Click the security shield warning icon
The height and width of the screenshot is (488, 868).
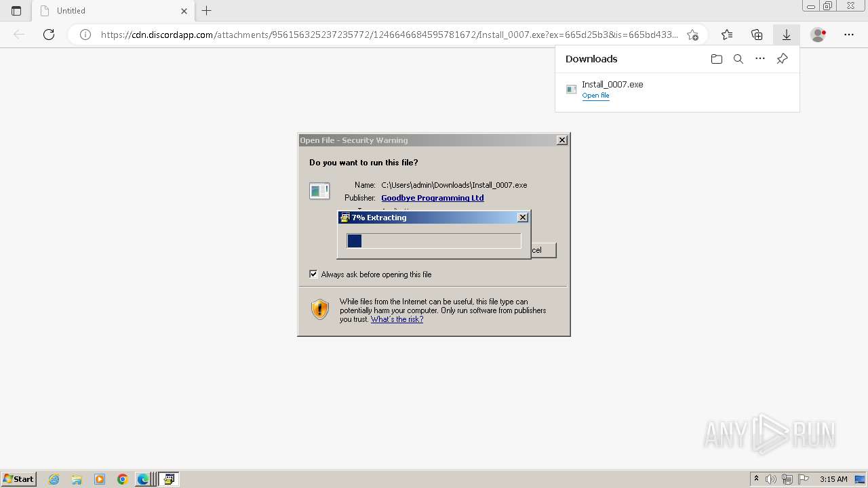click(x=320, y=310)
